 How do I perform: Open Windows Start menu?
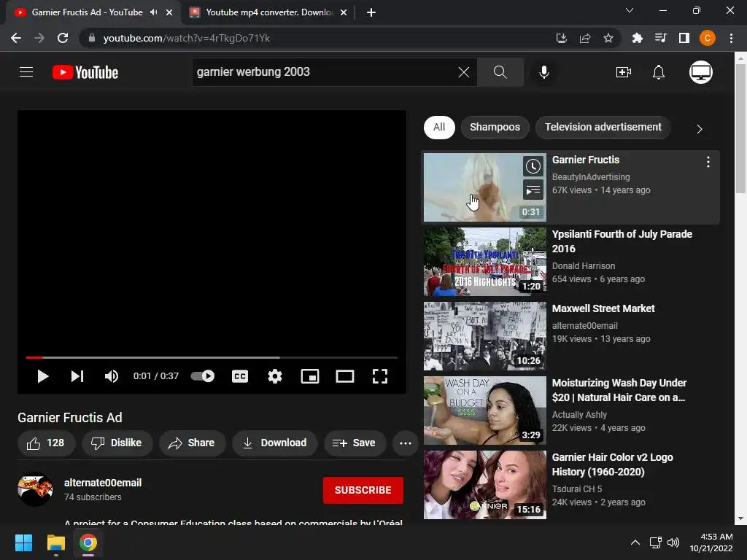23,542
